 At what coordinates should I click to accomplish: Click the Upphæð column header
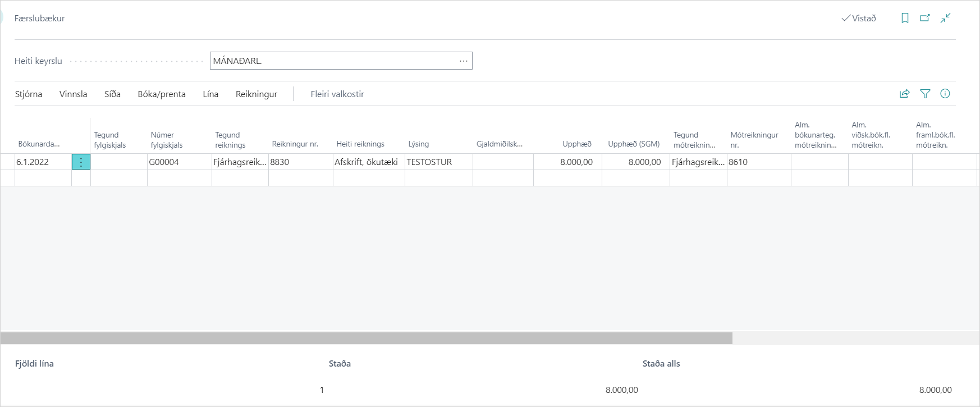click(x=576, y=144)
